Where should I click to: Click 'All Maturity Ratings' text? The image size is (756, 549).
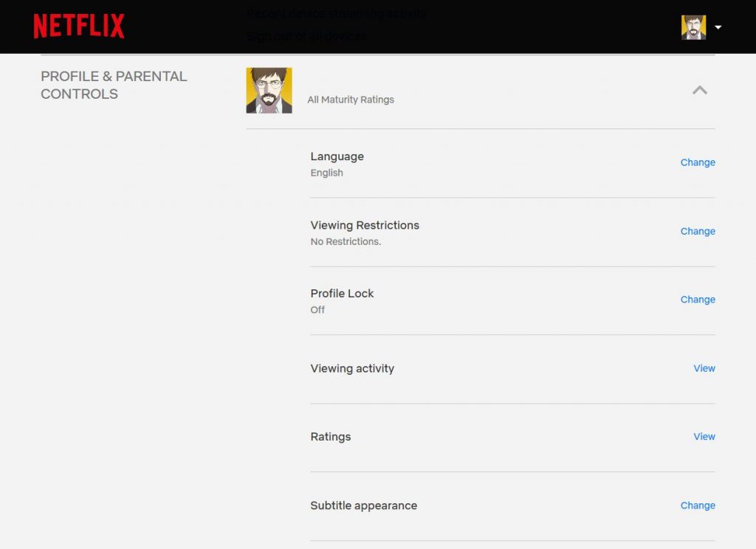351,100
